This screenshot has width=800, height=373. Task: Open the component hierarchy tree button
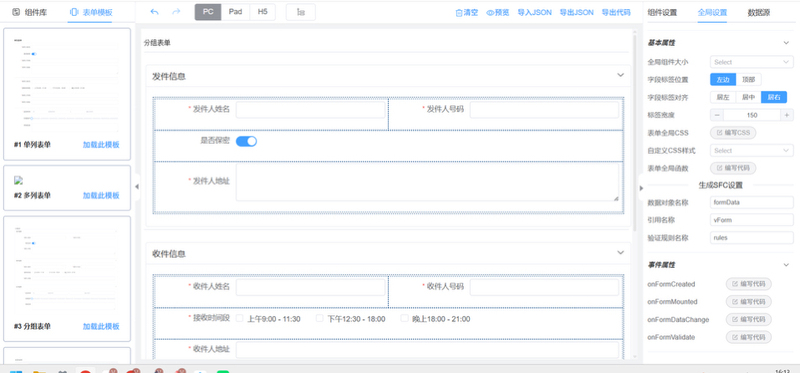[301, 12]
